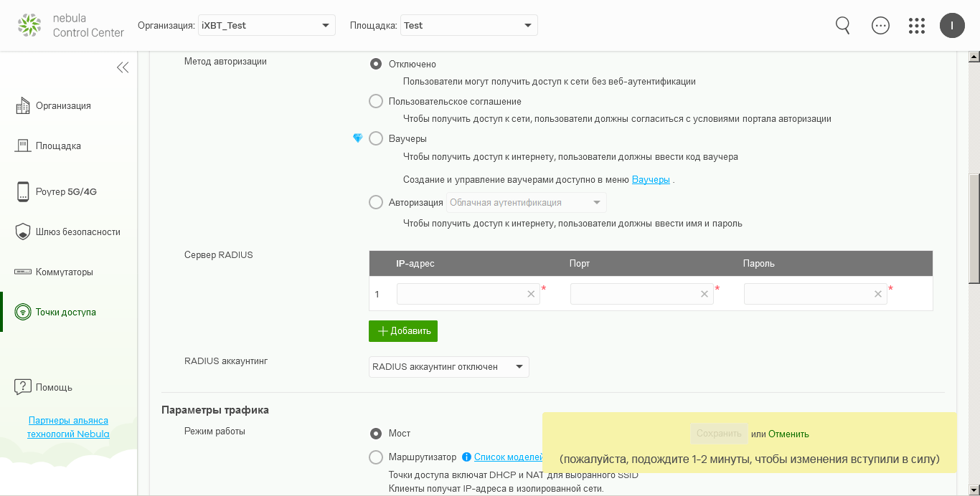Screen dimensions: 980x496
Task: Expand the Организация iXBT_Test dropdown
Action: [267, 26]
